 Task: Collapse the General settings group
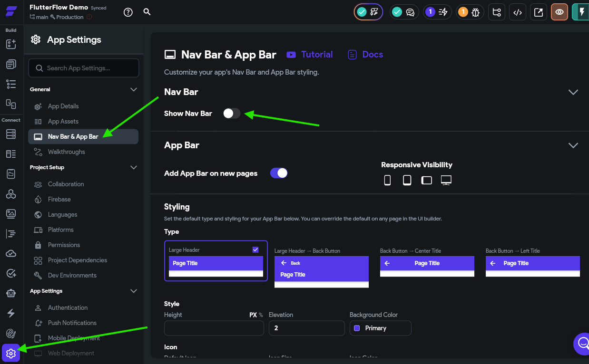[134, 89]
